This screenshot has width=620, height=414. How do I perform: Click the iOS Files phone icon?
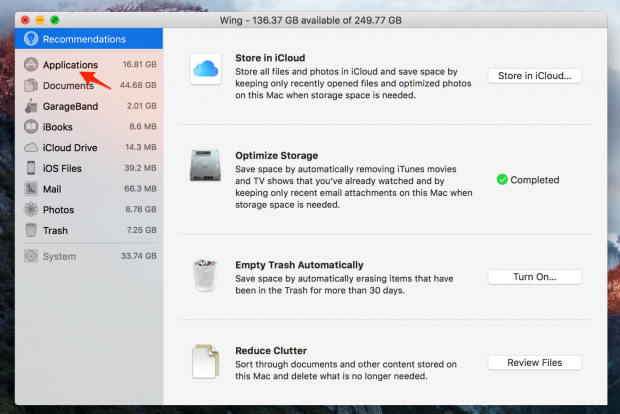pos(31,168)
